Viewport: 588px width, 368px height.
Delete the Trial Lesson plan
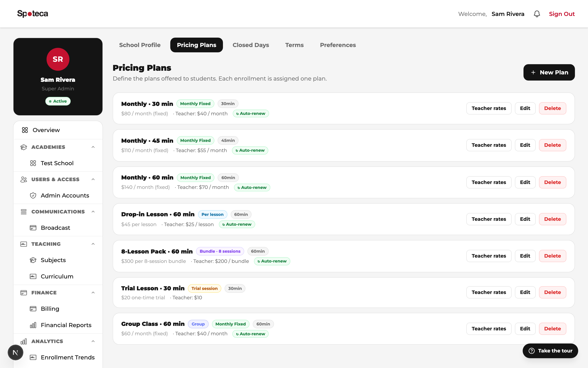click(552, 292)
